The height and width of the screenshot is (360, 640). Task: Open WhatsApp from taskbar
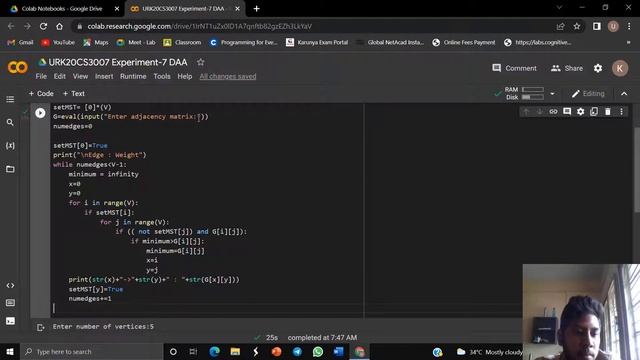(318, 351)
